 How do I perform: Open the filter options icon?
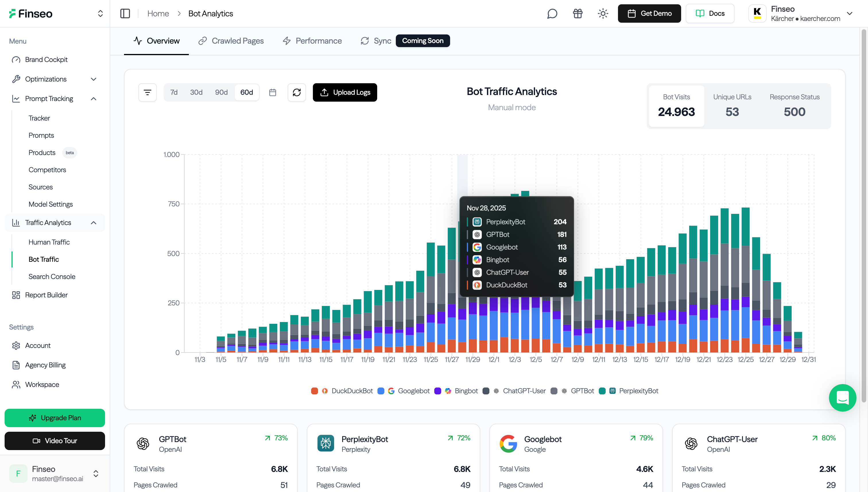coord(147,92)
